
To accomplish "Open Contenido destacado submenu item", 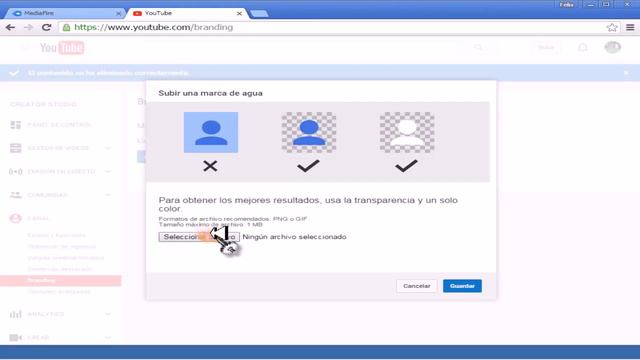I will pos(60,269).
